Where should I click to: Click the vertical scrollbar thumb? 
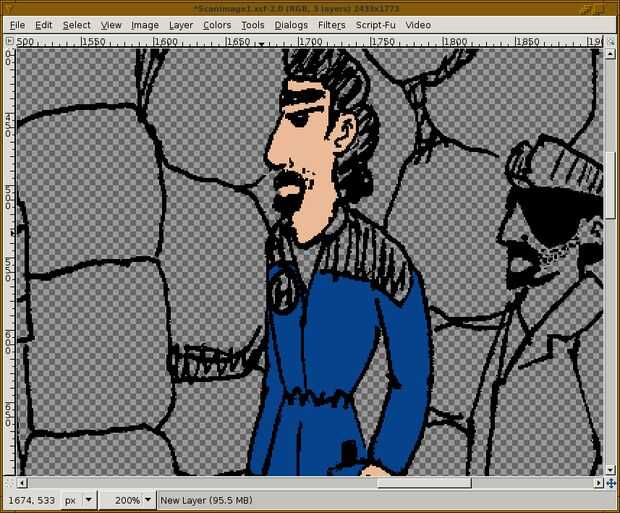pos(611,184)
